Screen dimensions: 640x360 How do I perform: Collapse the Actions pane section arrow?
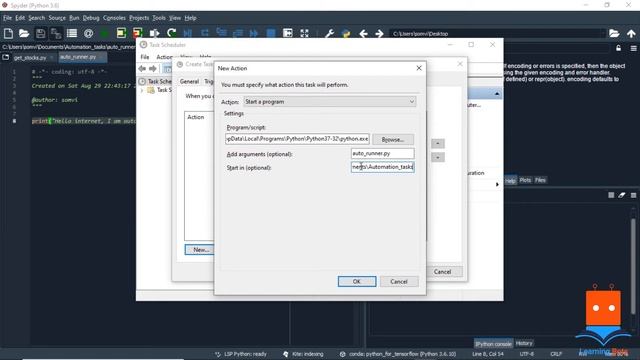pyautogui.click(x=497, y=94)
